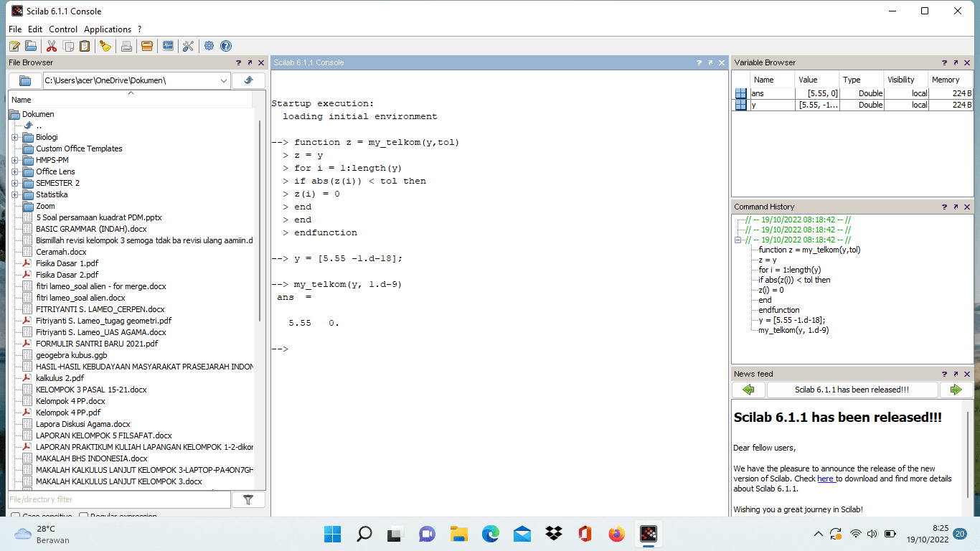Select variable y in Variable Browser
The height and width of the screenshot is (551, 980).
pos(852,105)
